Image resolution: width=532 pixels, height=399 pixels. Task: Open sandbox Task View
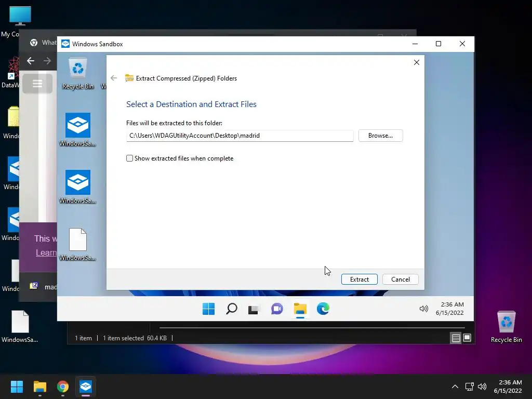click(253, 309)
